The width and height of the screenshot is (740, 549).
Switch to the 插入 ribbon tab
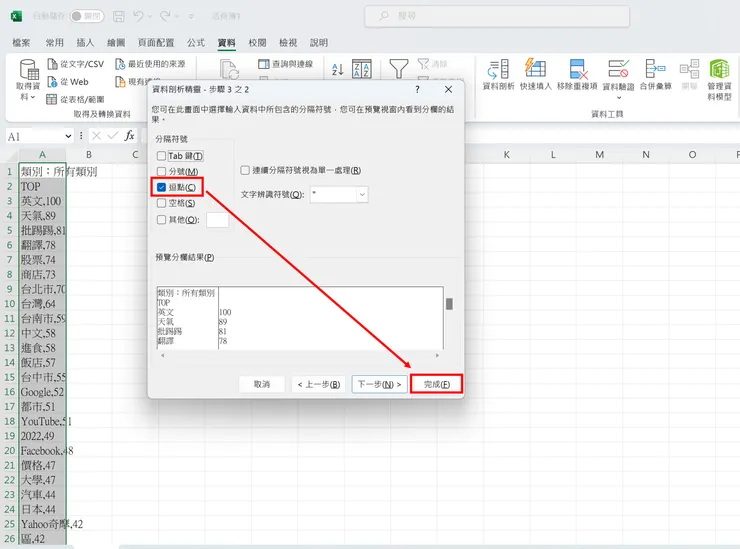pos(85,42)
